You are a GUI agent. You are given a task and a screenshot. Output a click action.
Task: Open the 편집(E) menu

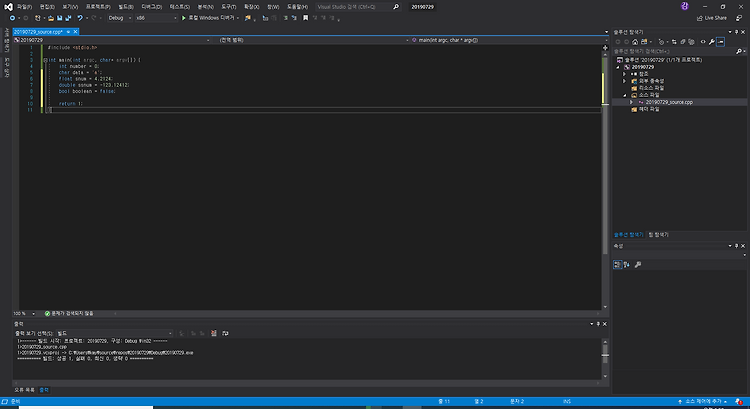click(x=47, y=7)
